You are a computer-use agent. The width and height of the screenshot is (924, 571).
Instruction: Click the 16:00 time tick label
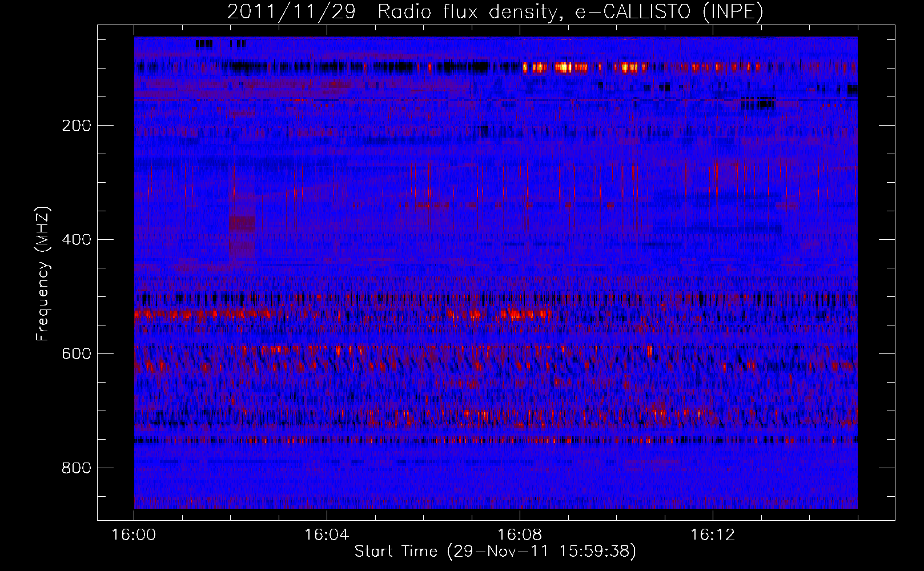tap(134, 535)
